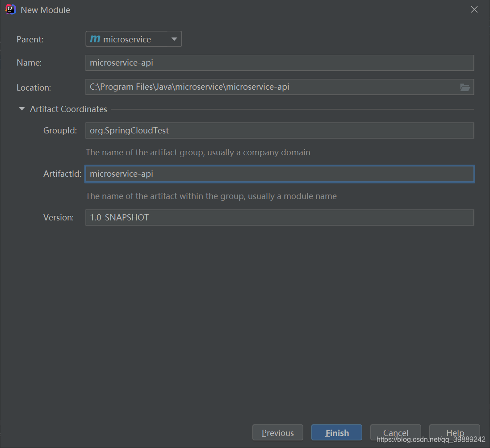
Task: Click the Version: label
Action: point(59,218)
